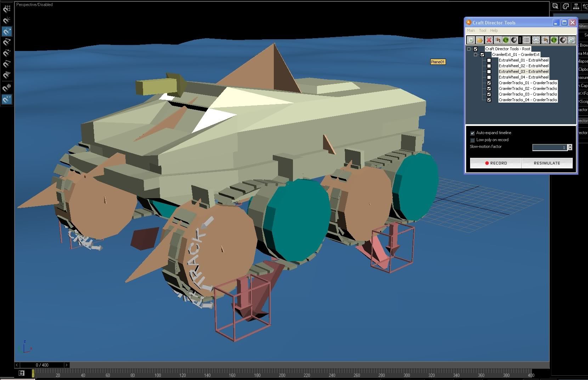Screen dimensions: 588x380
Task: Click the RESIMULATE button
Action: (547, 163)
